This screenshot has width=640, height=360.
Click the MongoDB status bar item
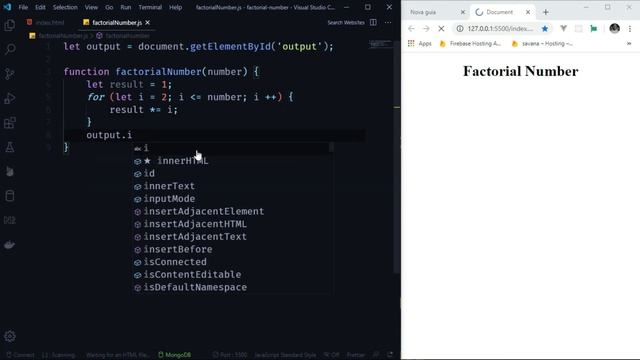point(175,355)
